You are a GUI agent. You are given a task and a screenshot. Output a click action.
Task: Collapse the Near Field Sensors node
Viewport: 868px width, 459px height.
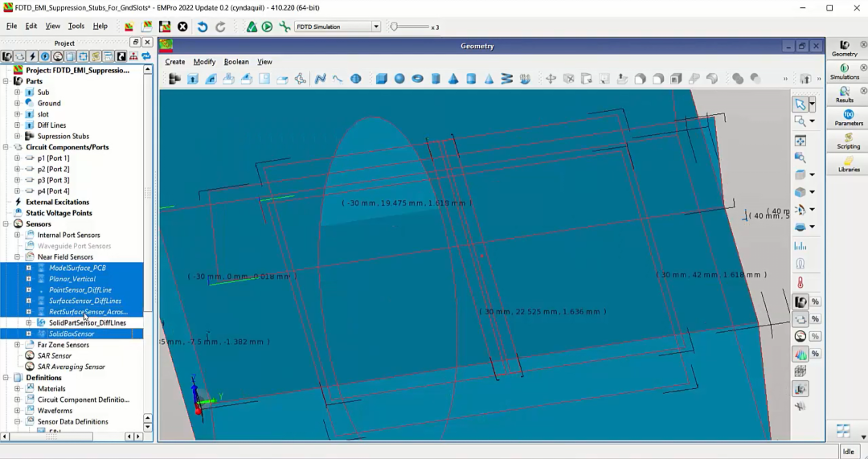tap(17, 256)
